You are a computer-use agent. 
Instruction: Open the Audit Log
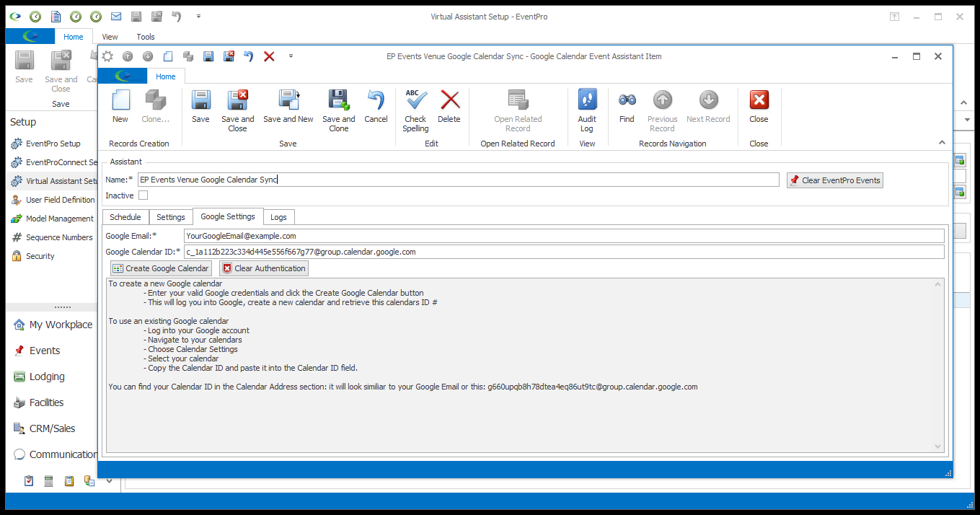click(x=587, y=110)
